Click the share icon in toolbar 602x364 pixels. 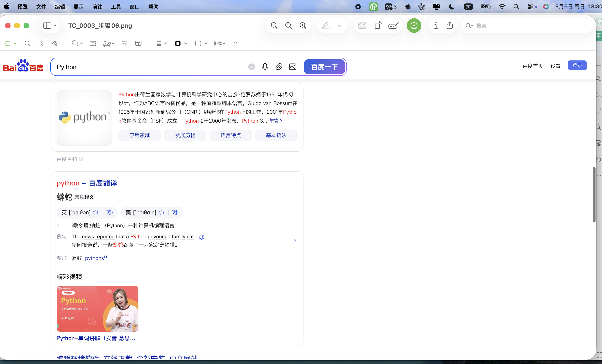click(x=450, y=25)
